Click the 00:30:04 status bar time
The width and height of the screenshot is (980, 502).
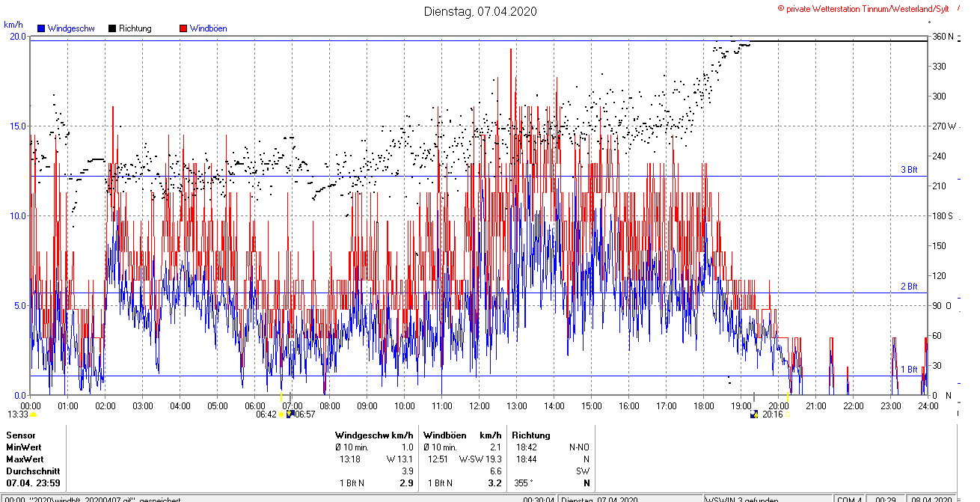(539, 499)
